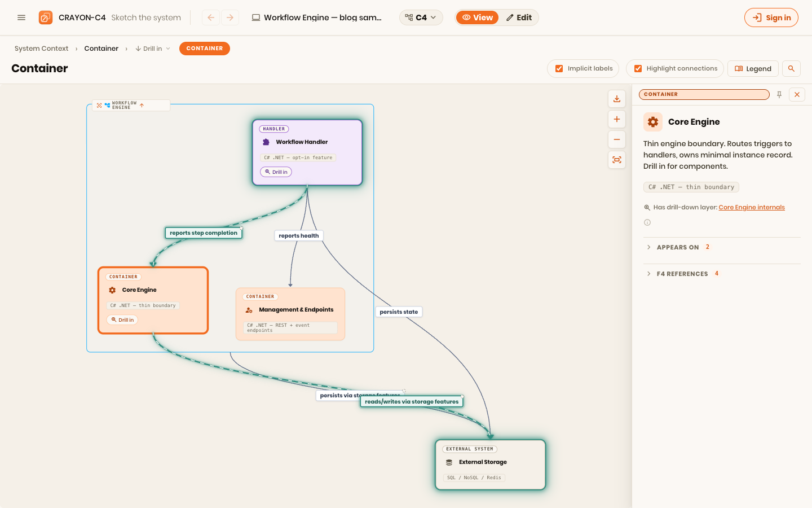This screenshot has width=812, height=508.
Task: Click Sign in button
Action: 771,17
